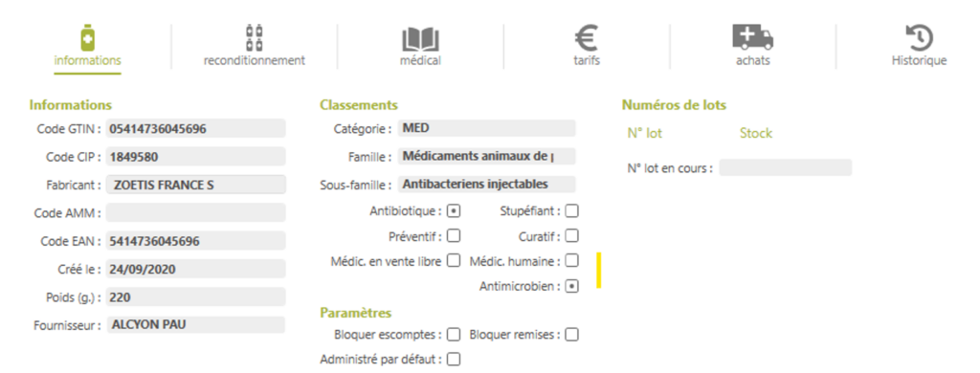Open the achats ambulance truck icon
The width and height of the screenshot is (980, 373).
click(x=752, y=37)
